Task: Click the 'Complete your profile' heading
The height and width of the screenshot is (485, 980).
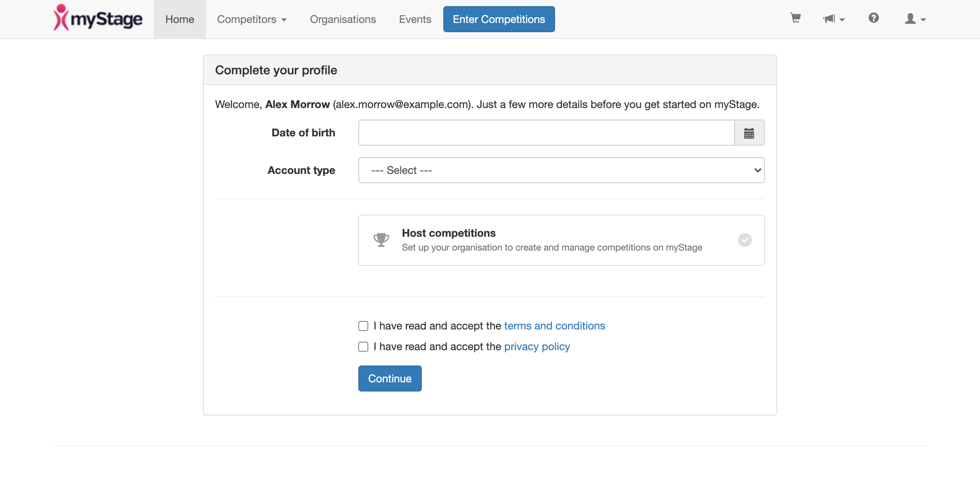Action: 276,70
